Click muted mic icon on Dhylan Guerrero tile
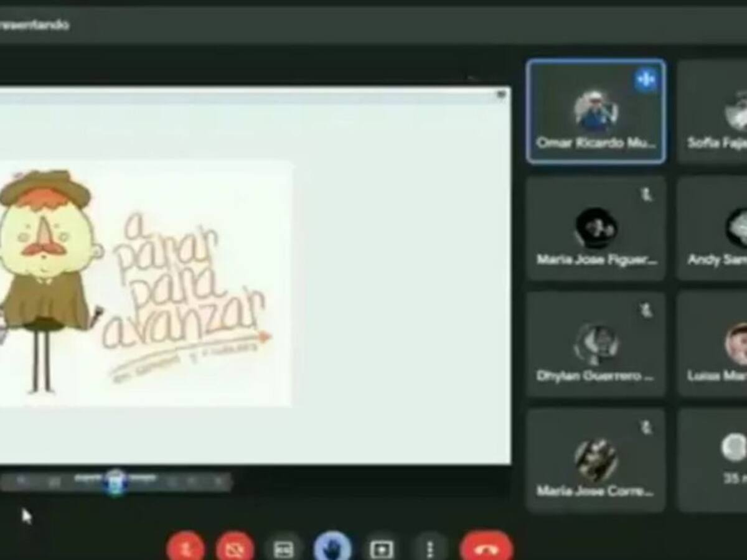 tap(646, 310)
